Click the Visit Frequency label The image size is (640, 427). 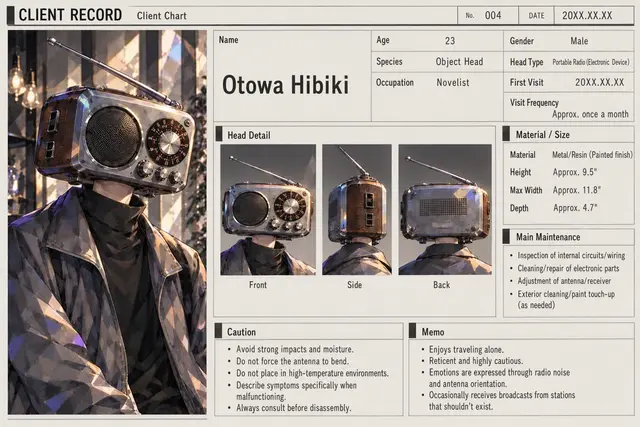(534, 103)
